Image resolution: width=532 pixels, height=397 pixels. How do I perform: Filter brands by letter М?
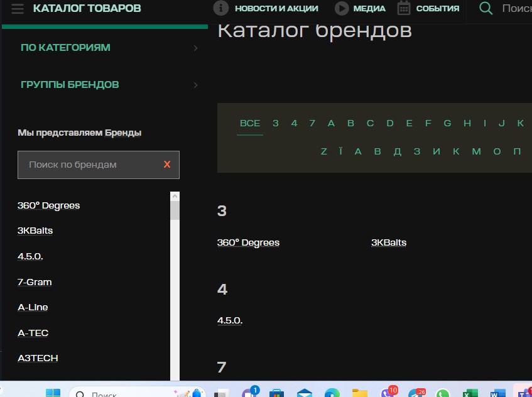(x=476, y=151)
